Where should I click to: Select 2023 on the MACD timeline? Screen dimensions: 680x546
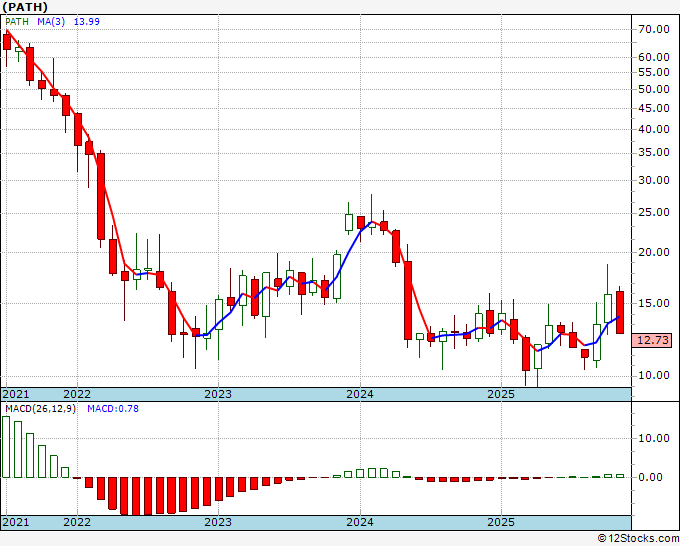[x=217, y=522]
